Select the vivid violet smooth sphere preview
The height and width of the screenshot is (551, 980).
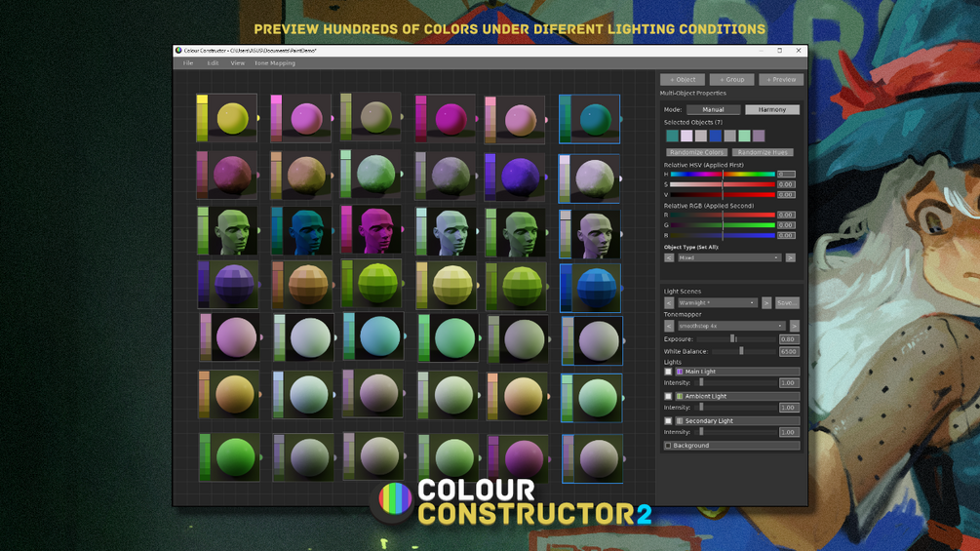pyautogui.click(x=520, y=177)
